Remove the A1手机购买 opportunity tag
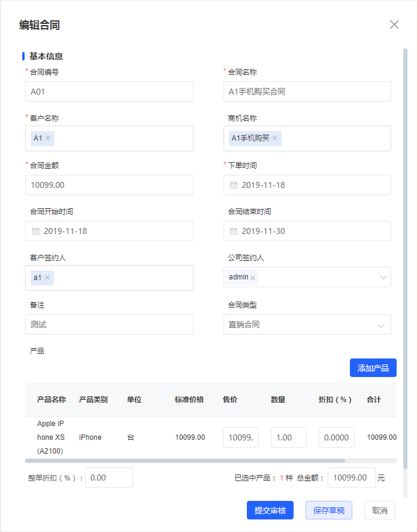 274,138
